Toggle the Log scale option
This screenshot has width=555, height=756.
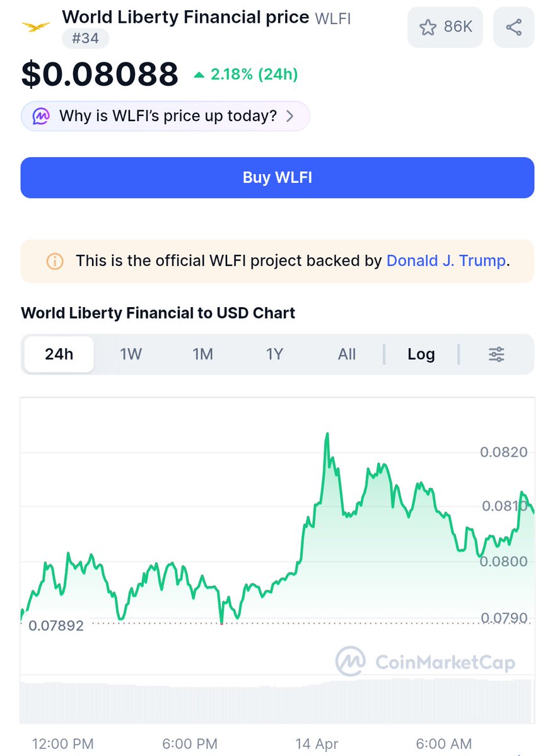(421, 354)
